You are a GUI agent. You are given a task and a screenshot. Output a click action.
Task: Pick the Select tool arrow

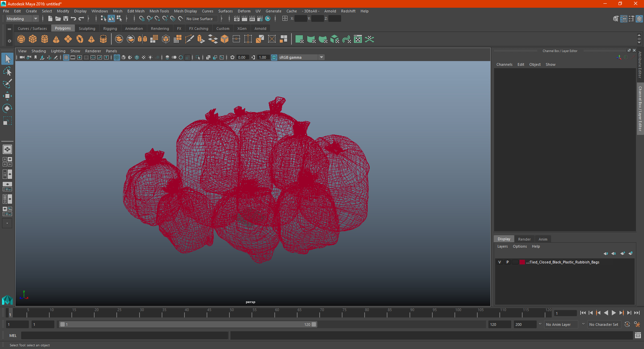coord(7,59)
